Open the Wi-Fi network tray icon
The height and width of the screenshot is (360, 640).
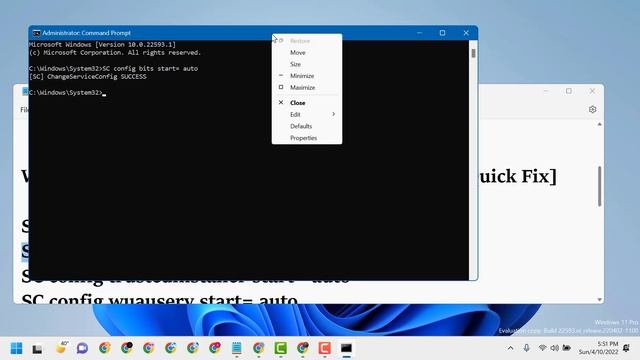tap(542, 348)
